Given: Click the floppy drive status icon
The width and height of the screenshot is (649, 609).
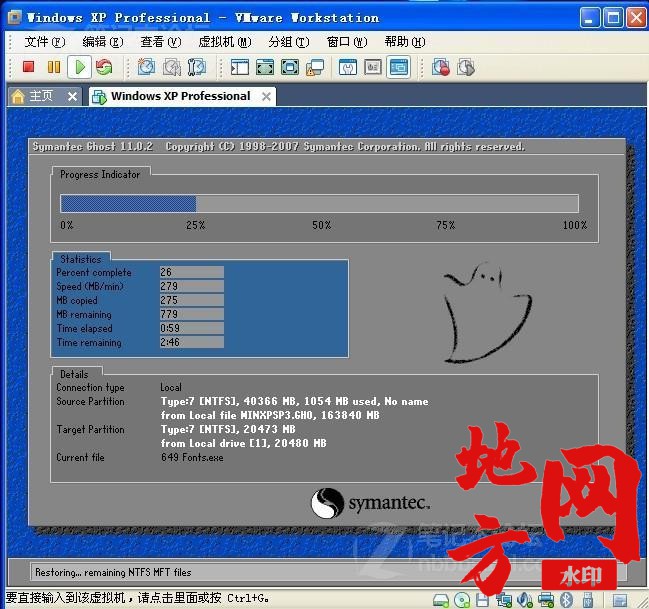Looking at the screenshot, I should click(x=482, y=600).
